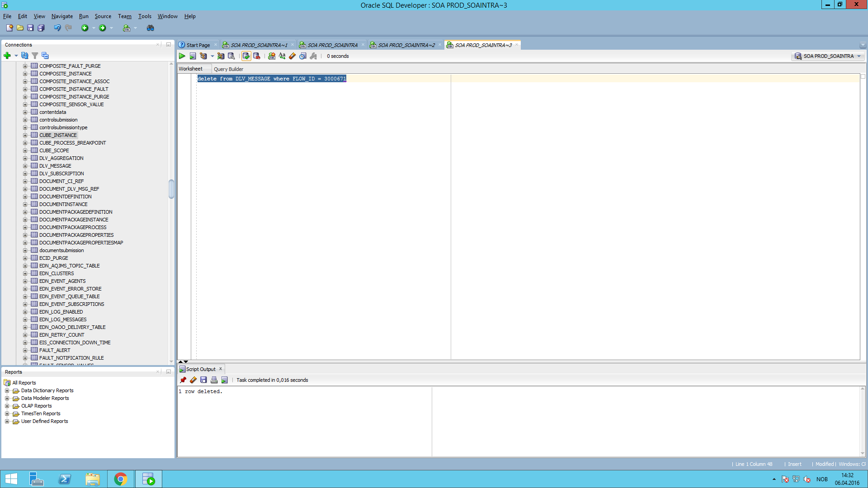The image size is (868, 488).
Task: Click the Clear eraser icon in worksheet toolbar
Action: tap(292, 56)
